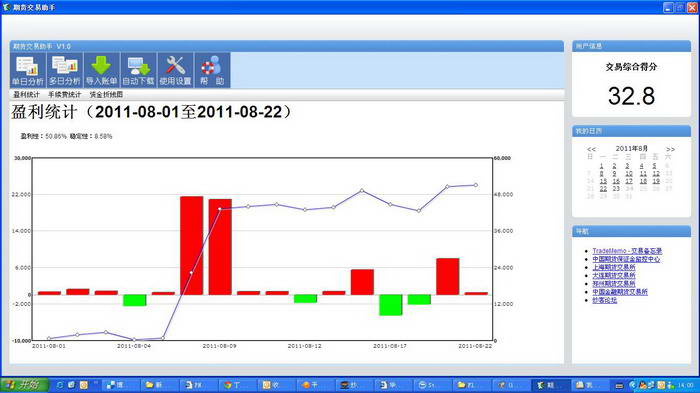Screen dimensions: 700x393
Task: Minimize the 期货交易助手 window
Action: pyautogui.click(x=668, y=7)
